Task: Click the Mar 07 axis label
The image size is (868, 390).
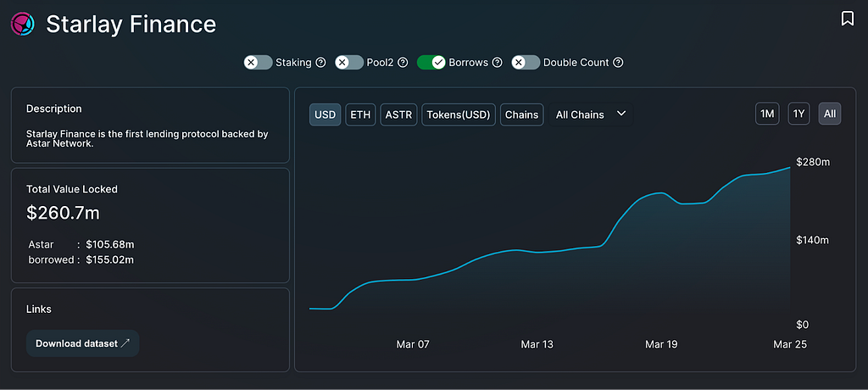Action: tap(413, 344)
